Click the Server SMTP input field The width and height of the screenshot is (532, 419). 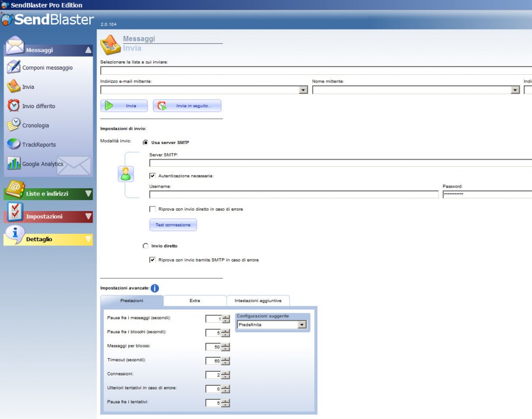click(341, 163)
